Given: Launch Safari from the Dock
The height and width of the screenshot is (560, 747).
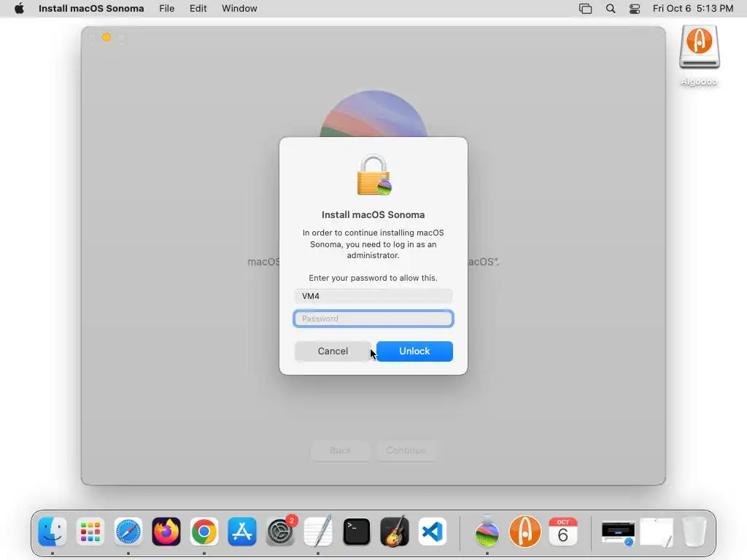Looking at the screenshot, I should [128, 532].
